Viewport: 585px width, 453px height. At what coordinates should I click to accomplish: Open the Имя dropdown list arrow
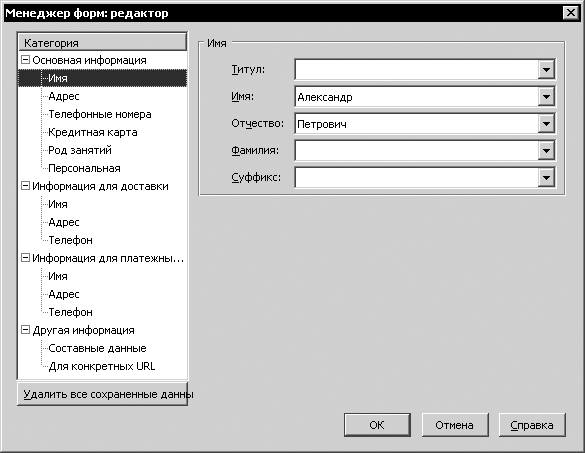click(x=546, y=97)
